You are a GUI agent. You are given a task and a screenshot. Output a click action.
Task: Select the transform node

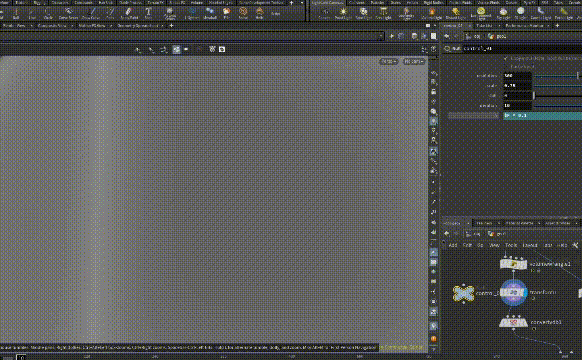[x=513, y=293]
